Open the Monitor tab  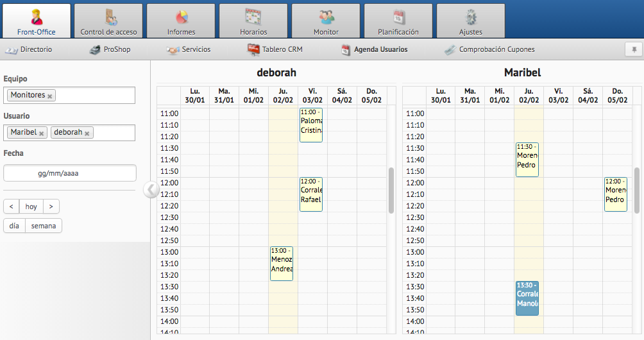pos(326,21)
